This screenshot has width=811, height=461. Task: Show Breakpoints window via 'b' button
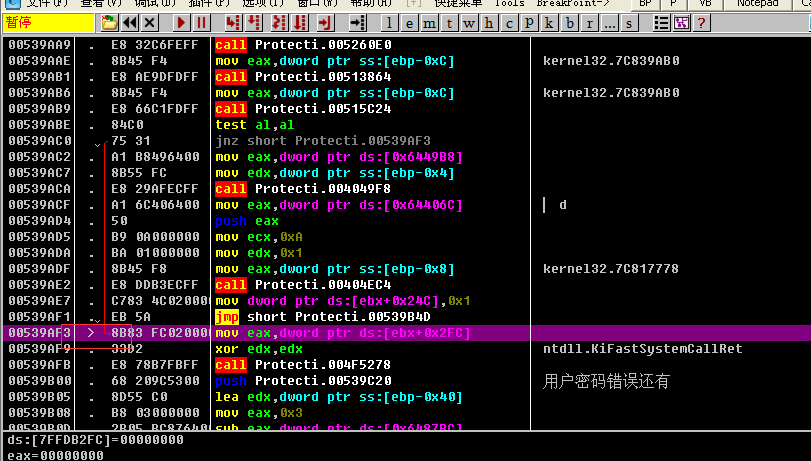569,22
